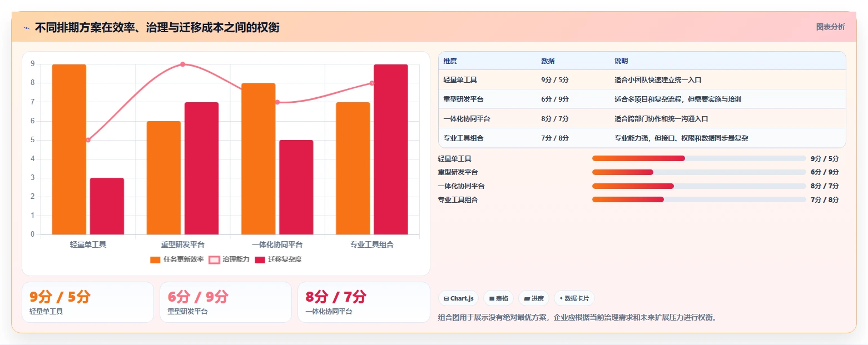
Task: Click the red bar for 一体化协同平台
Action: [x=296, y=187]
